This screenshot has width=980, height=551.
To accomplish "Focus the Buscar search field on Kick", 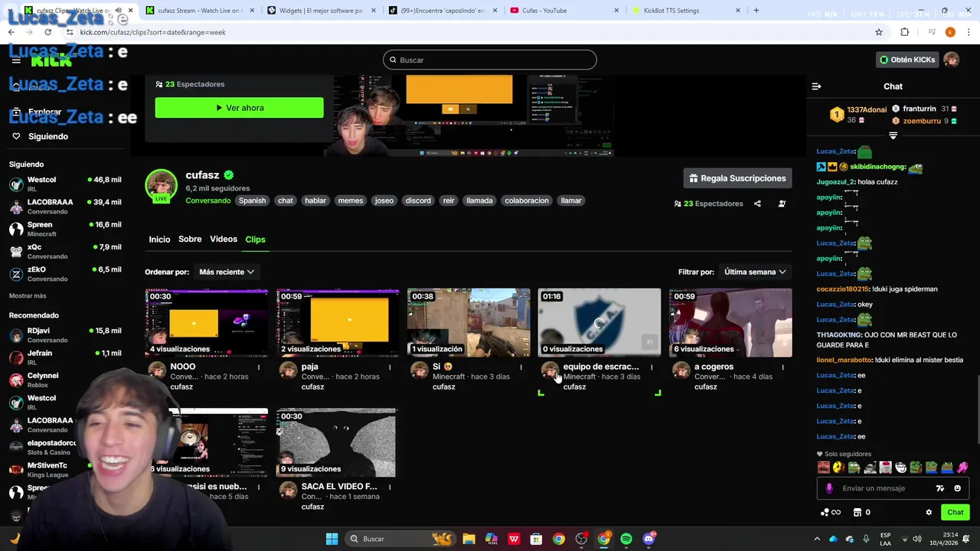I will pyautogui.click(x=490, y=60).
